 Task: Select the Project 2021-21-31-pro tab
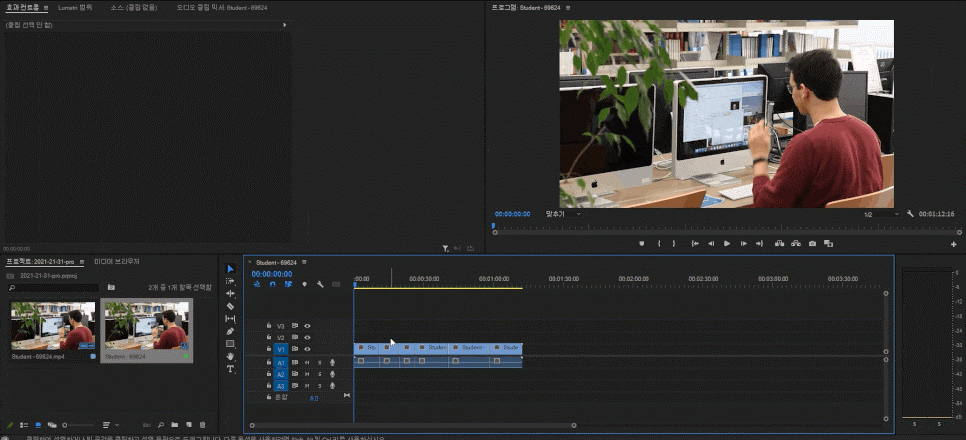point(40,262)
